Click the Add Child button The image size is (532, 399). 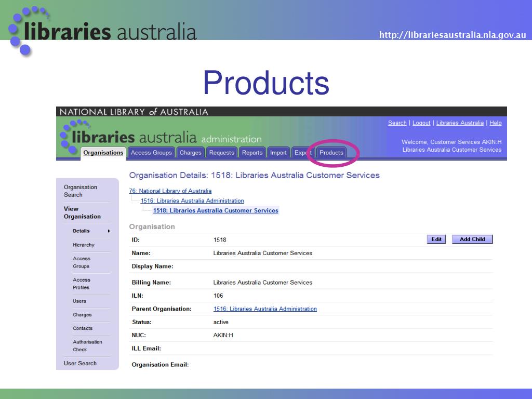click(472, 239)
